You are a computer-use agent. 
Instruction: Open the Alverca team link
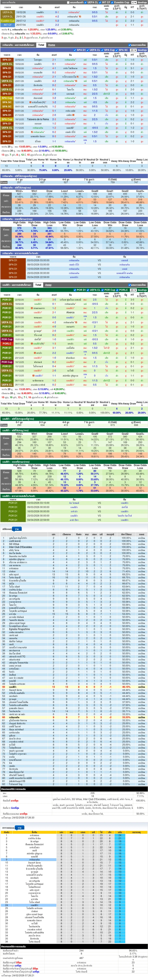click(70, 313)
